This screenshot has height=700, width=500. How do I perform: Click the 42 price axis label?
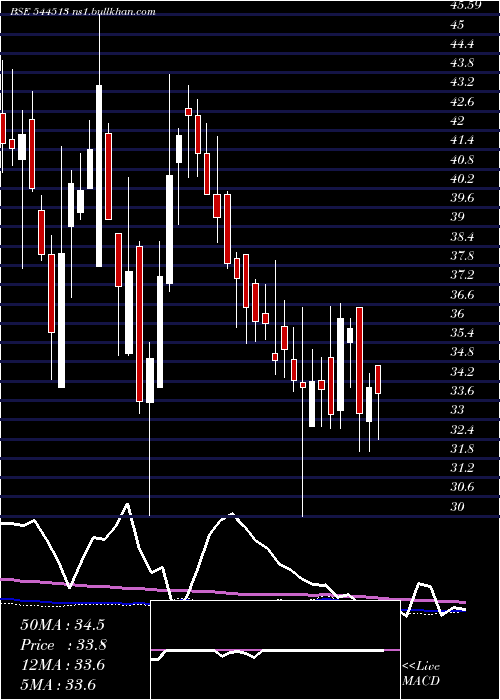tap(457, 121)
